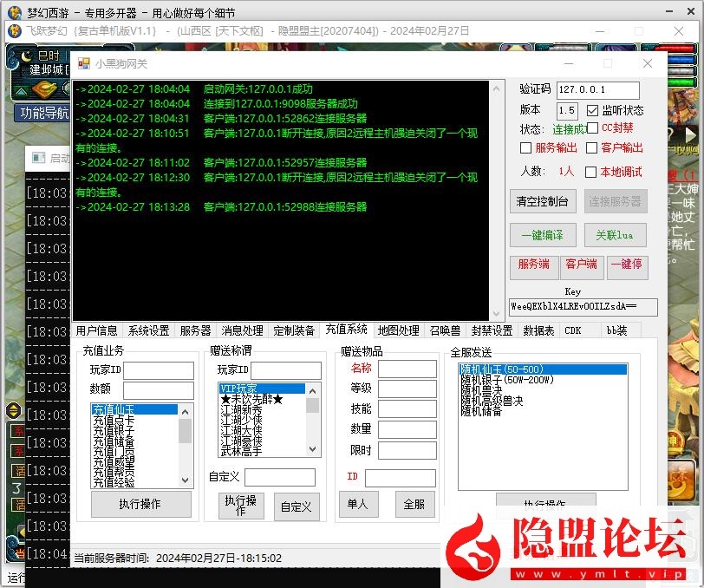Minimize the 小黑狗网关 window

(569, 64)
